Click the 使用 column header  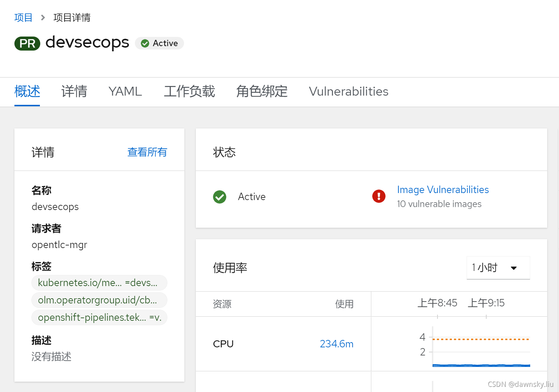(344, 304)
